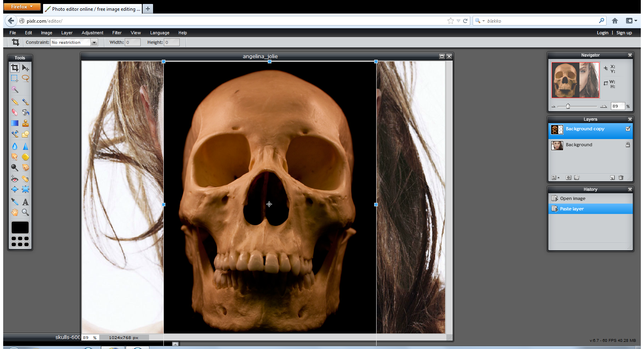644x349 pixels.
Task: Select the Hand pan tool
Action: pyautogui.click(x=15, y=212)
